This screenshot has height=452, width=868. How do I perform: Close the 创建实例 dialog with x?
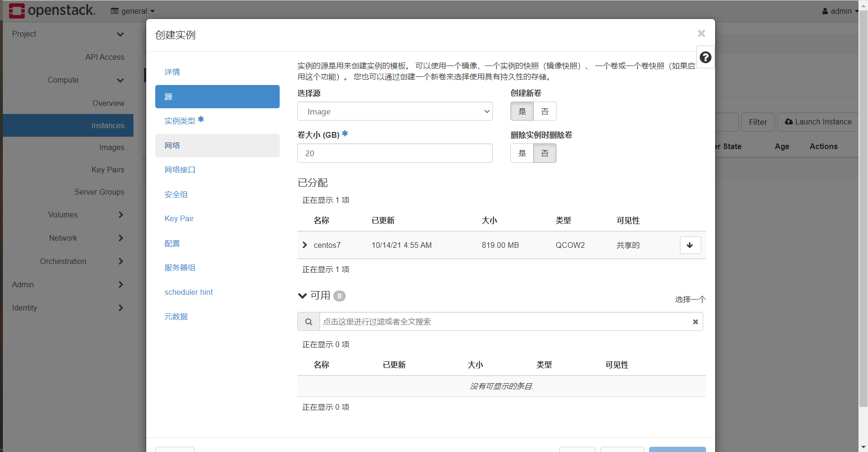(701, 33)
